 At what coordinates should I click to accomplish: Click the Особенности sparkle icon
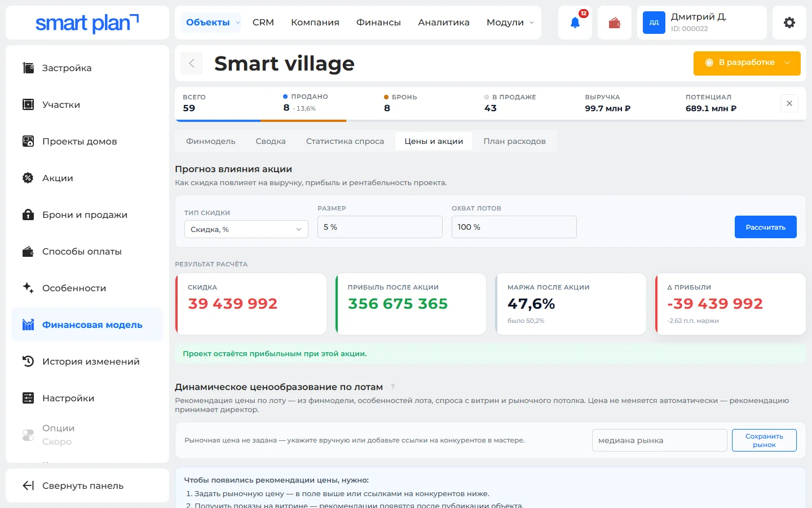pyautogui.click(x=28, y=288)
